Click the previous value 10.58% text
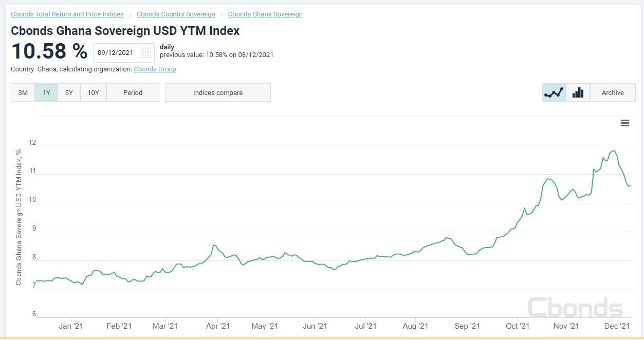 (x=216, y=55)
